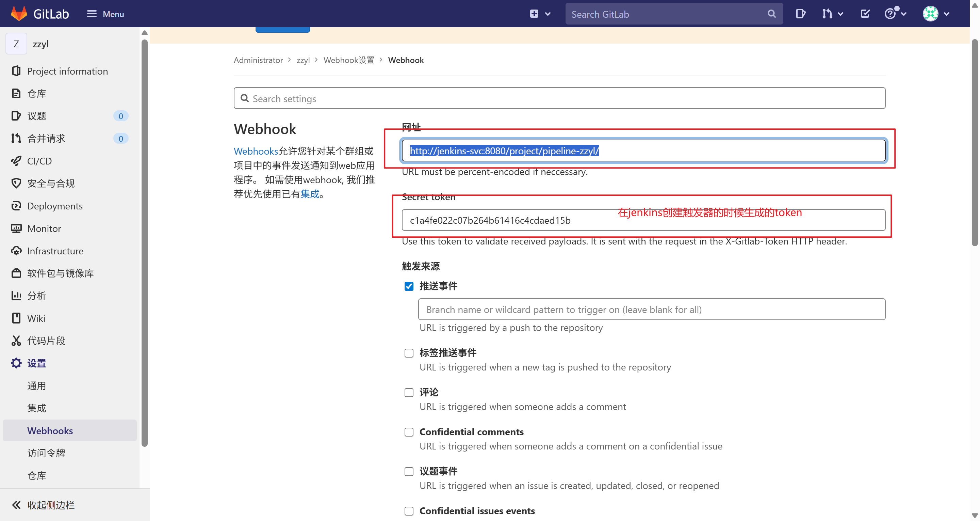Click the Monitor icon
Screen dimensions: 980x521
pyautogui.click(x=16, y=228)
